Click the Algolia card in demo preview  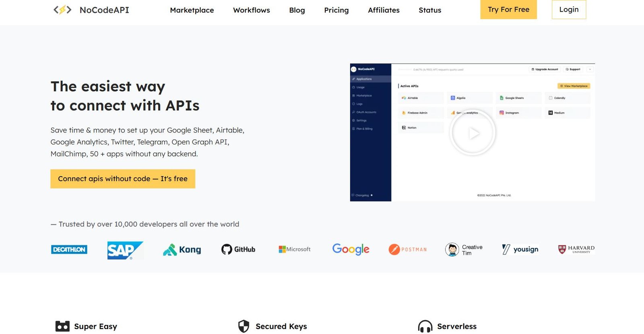point(470,98)
